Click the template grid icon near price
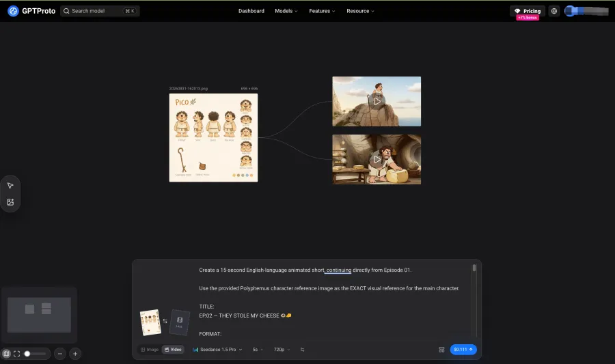Viewport: 615px width, 364px height. [441, 350]
